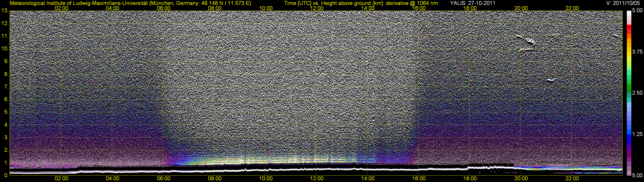Viewport: 644px width, 182px height.
Task: Click the 18:00 label on the top time axis
Action: click(x=470, y=8)
